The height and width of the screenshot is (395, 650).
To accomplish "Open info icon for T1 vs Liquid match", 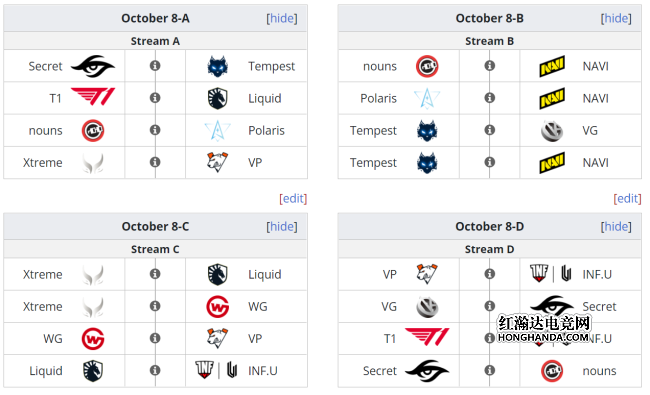I will (x=155, y=98).
